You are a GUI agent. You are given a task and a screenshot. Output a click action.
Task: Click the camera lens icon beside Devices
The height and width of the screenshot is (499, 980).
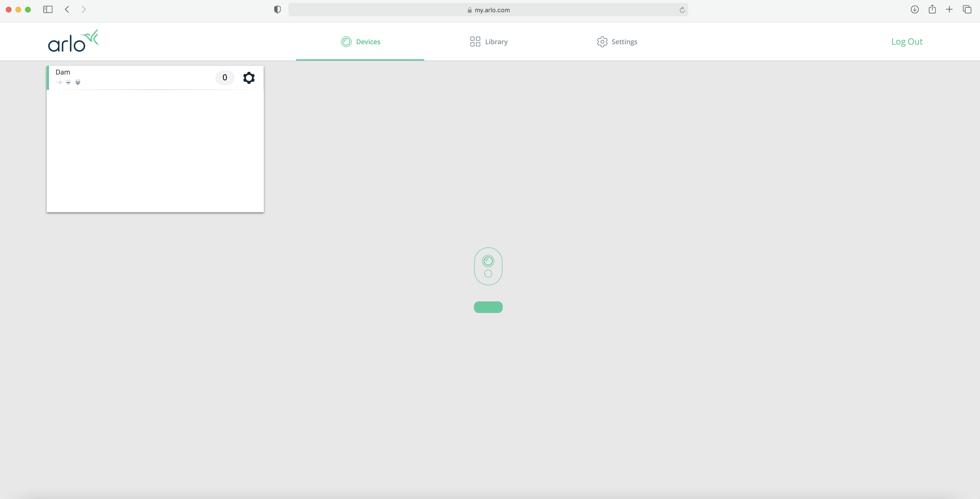click(346, 42)
